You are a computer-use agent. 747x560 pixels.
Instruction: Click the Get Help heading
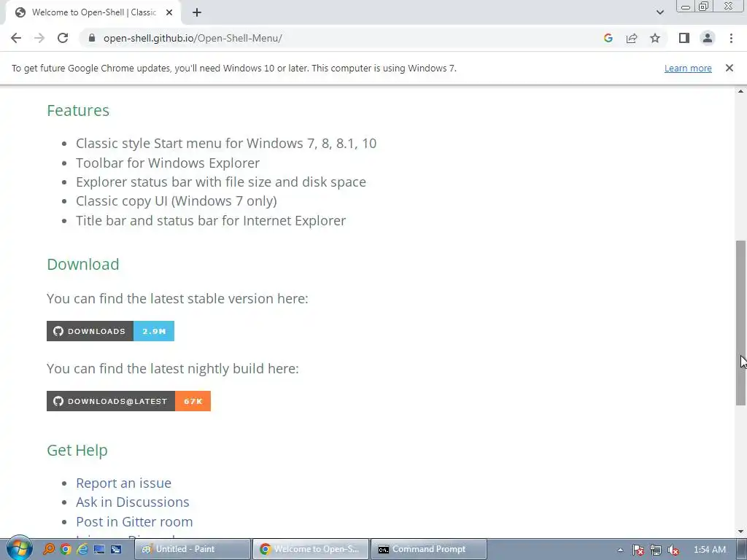tap(77, 451)
